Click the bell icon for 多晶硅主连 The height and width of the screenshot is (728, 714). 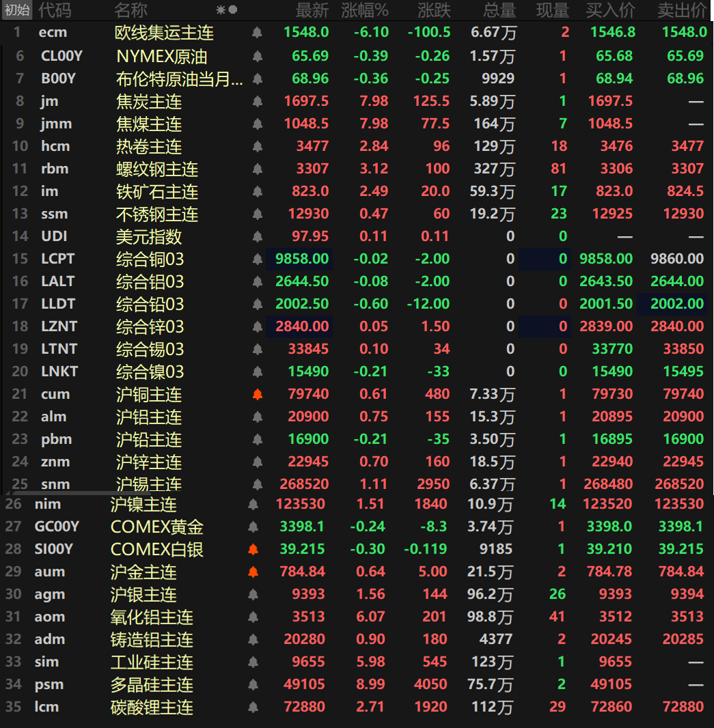[x=253, y=684]
